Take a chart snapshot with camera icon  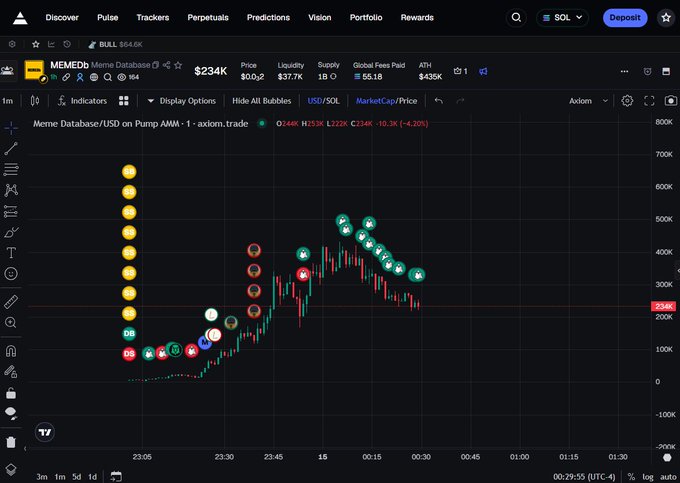pyautogui.click(x=670, y=101)
